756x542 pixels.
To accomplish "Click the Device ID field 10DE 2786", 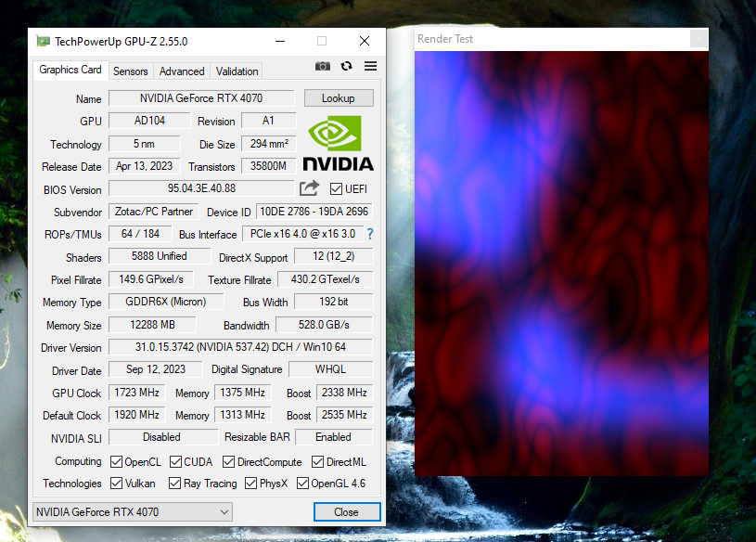I will (314, 212).
